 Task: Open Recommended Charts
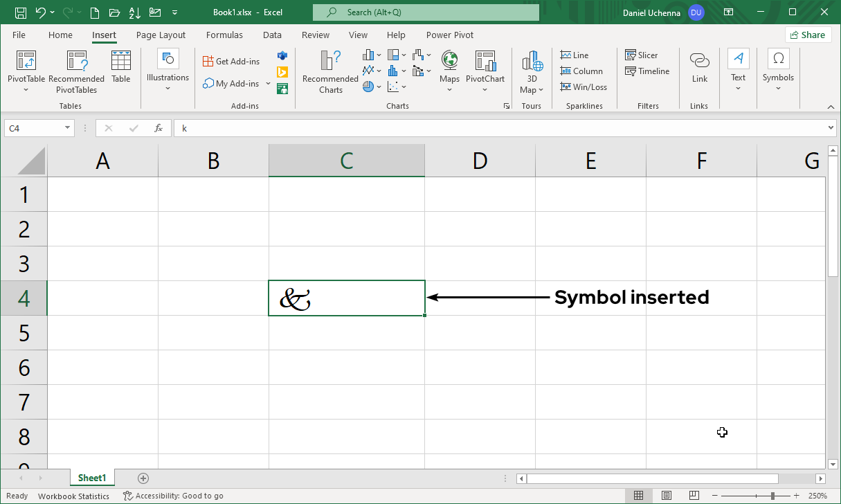tap(331, 72)
